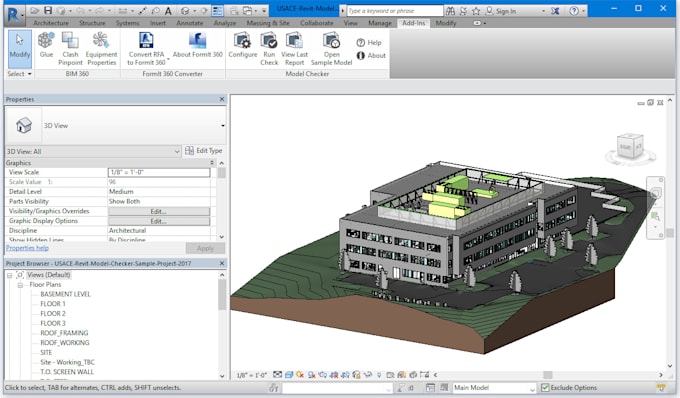Click Convert RFA to FormIt 360
Screen dimensions: 680x398
pos(146,49)
